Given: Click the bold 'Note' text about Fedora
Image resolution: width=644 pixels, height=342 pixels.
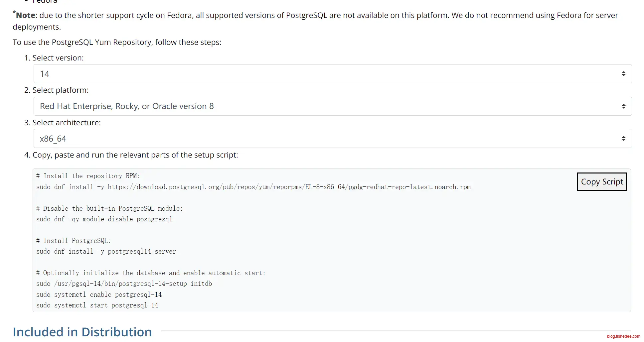Looking at the screenshot, I should tap(26, 15).
